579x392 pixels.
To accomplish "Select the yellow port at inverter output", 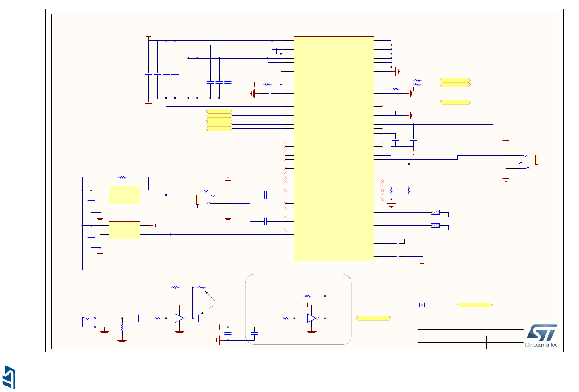I will pyautogui.click(x=374, y=318).
